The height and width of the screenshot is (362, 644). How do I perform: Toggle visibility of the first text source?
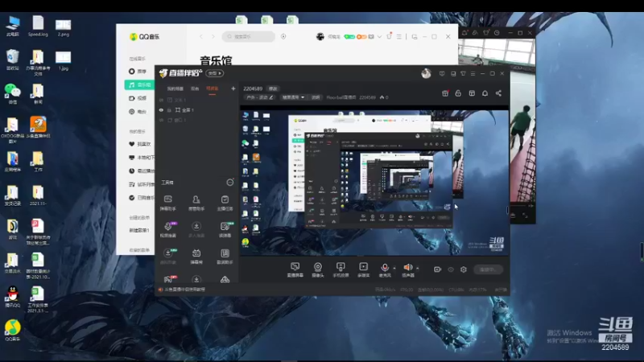pos(161,100)
